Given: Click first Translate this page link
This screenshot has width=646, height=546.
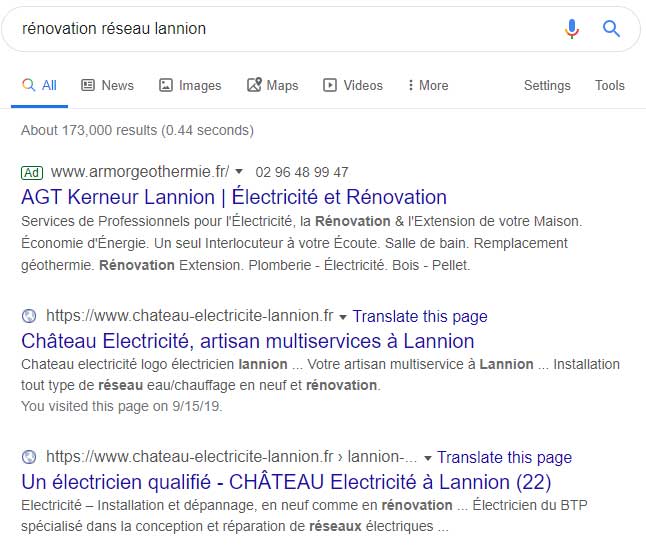Looking at the screenshot, I should (420, 316).
